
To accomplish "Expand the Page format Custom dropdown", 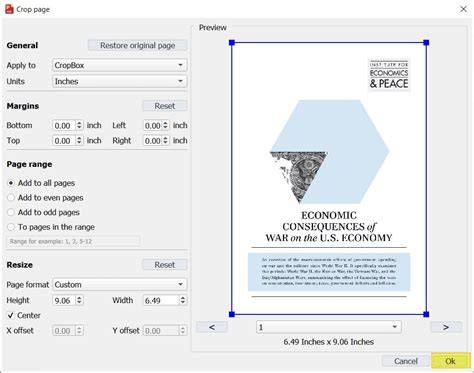I will (x=120, y=285).
